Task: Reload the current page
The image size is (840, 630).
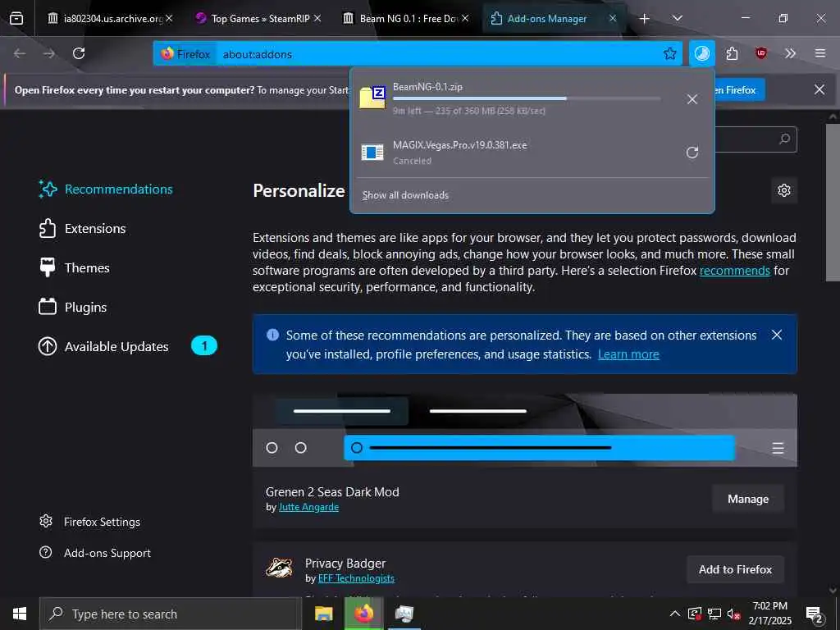Action: [79, 53]
